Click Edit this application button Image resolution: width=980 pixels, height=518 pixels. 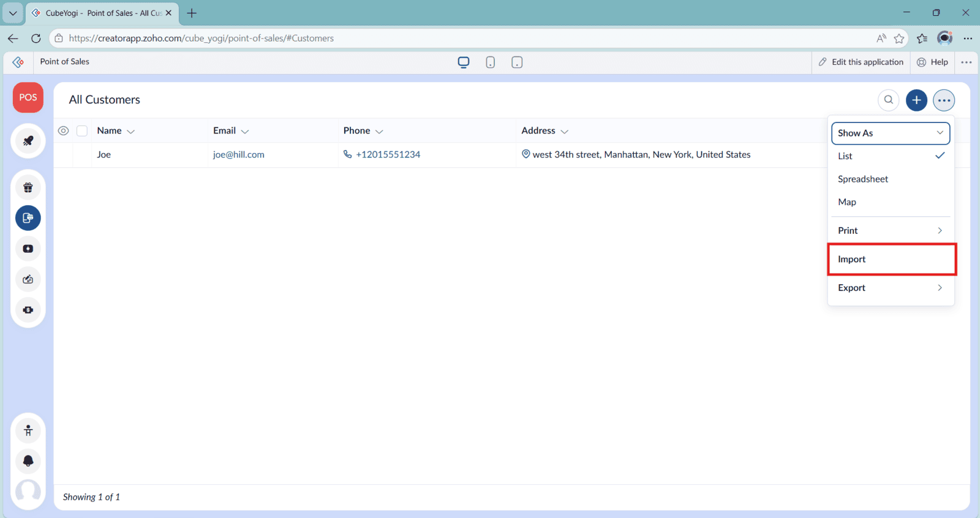click(861, 62)
